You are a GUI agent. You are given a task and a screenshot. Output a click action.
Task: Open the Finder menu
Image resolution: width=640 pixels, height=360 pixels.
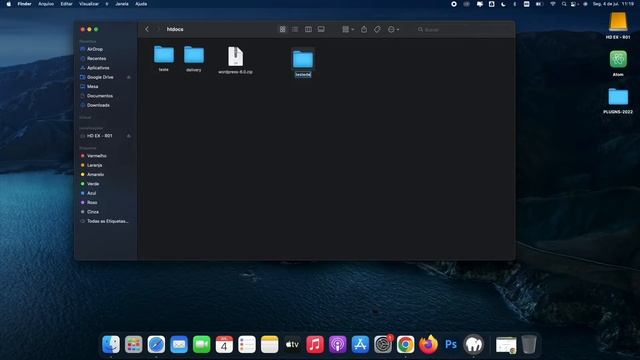point(24,4)
